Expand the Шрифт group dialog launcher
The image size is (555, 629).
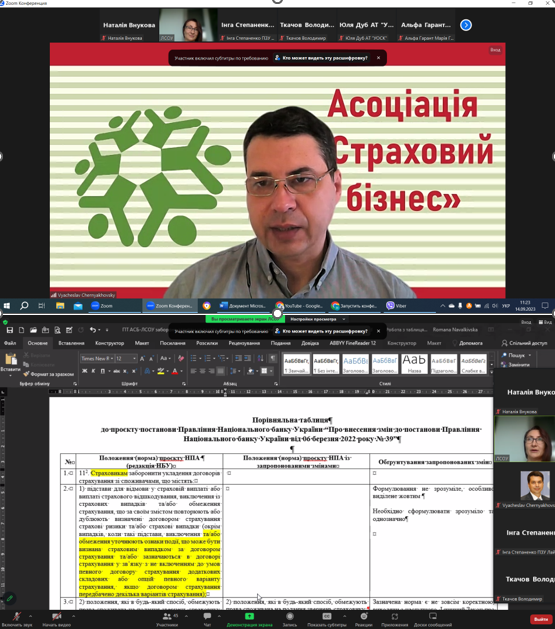[184, 384]
